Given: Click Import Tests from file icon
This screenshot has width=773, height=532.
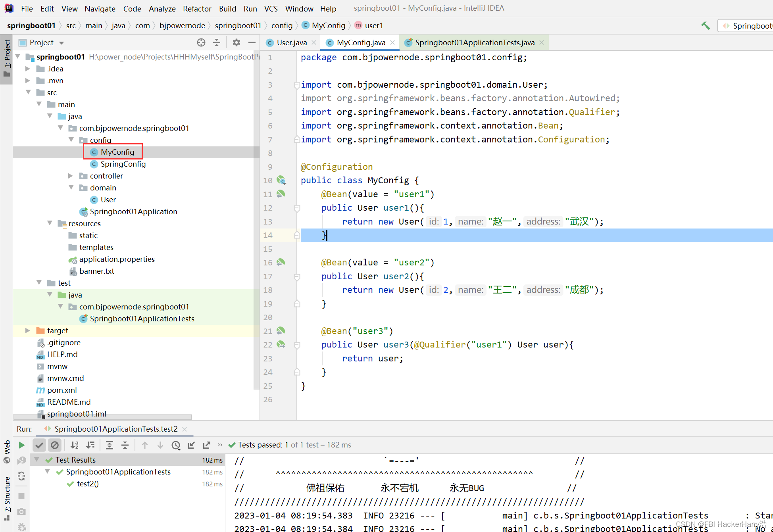Looking at the screenshot, I should coord(191,445).
